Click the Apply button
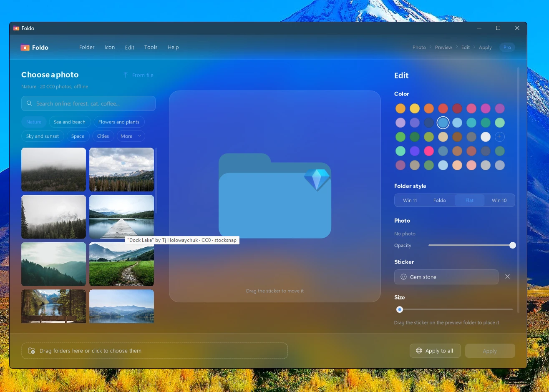 pyautogui.click(x=490, y=351)
